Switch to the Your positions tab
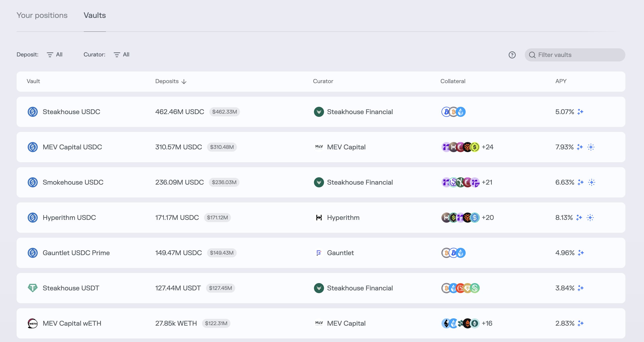The image size is (644, 342). click(x=42, y=15)
